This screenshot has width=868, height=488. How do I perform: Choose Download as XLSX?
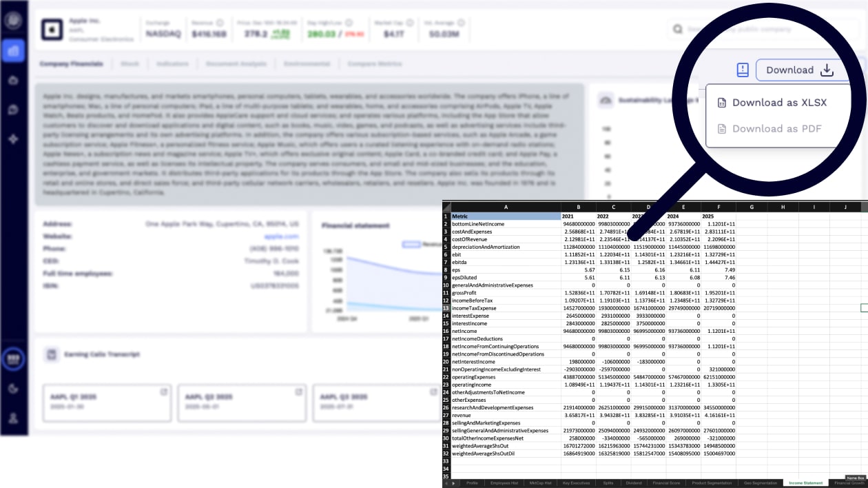778,103
